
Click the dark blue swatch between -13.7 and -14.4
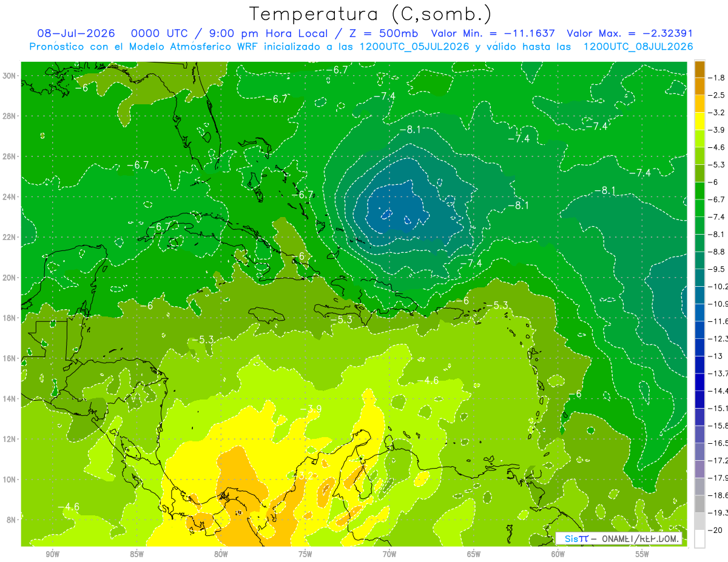[699, 382]
